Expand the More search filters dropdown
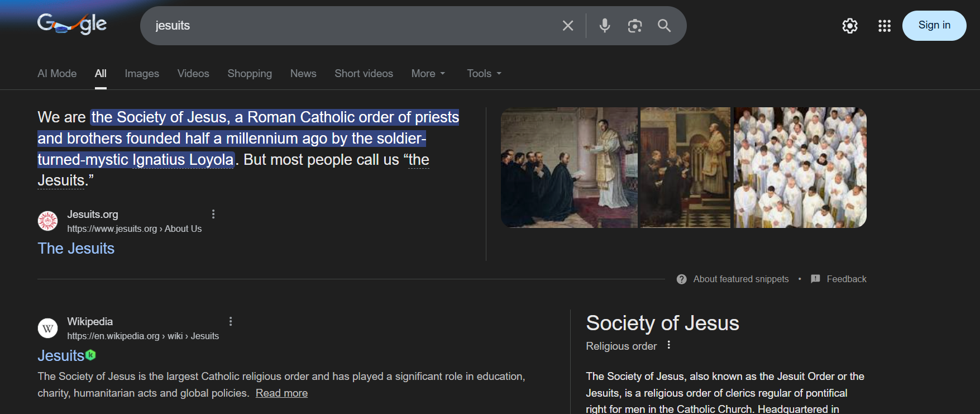This screenshot has width=980, height=414. (x=428, y=74)
